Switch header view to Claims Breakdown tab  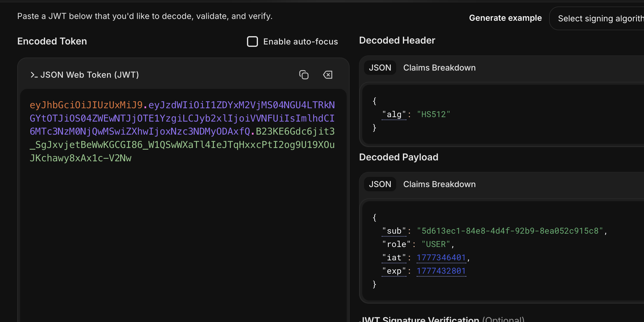click(439, 68)
